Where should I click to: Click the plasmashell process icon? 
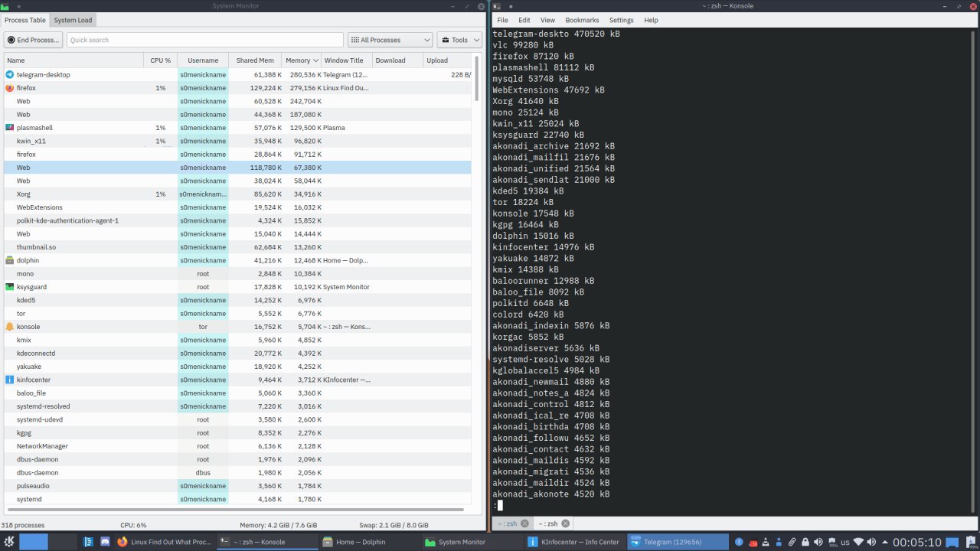(x=10, y=128)
